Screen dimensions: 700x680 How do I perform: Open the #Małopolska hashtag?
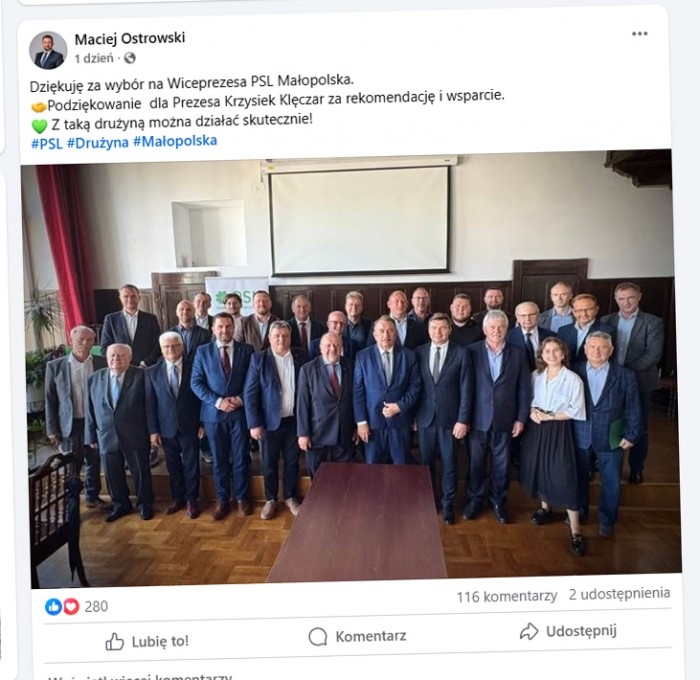click(175, 141)
